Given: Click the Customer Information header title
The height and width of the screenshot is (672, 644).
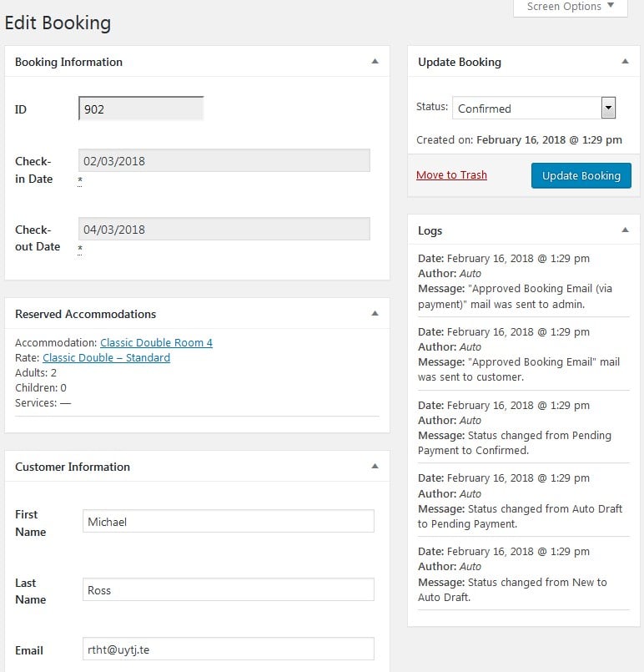Looking at the screenshot, I should click(x=73, y=467).
